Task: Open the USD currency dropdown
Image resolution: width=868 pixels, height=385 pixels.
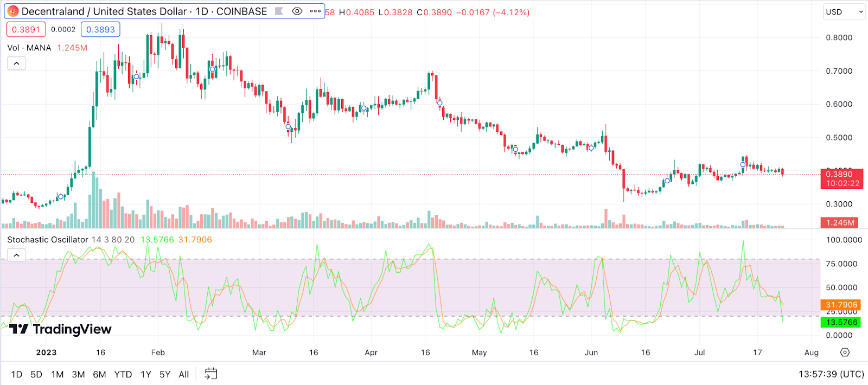Action: click(845, 12)
